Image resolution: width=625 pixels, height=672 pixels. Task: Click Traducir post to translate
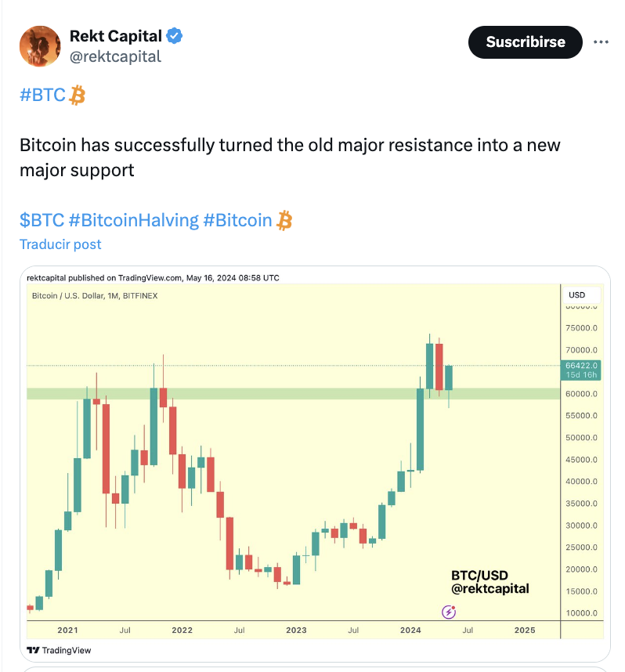(60, 244)
